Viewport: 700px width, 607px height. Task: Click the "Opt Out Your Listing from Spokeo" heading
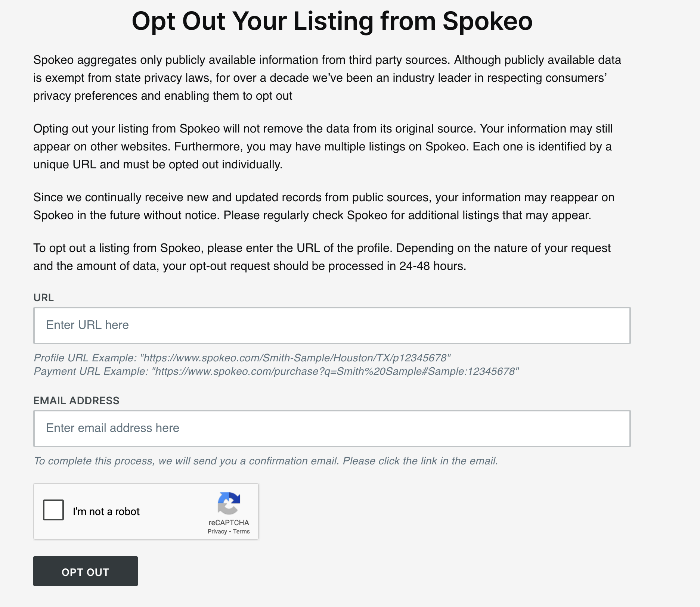pos(332,21)
